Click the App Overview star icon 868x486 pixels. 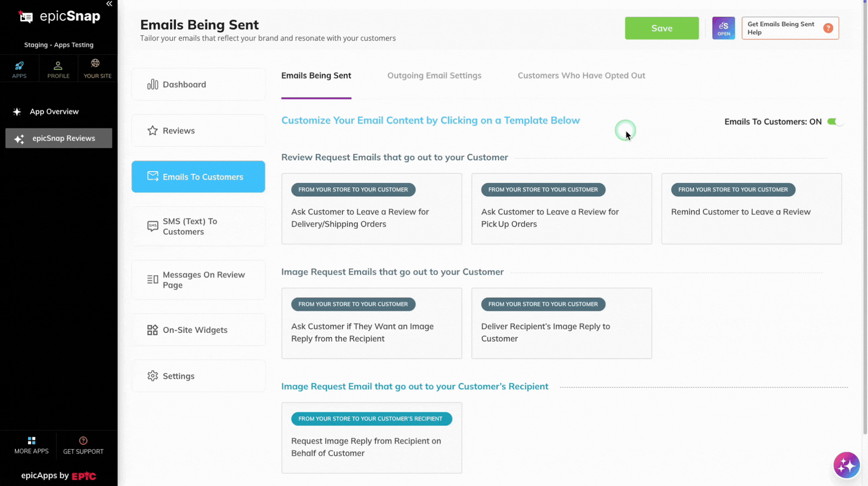click(x=17, y=112)
